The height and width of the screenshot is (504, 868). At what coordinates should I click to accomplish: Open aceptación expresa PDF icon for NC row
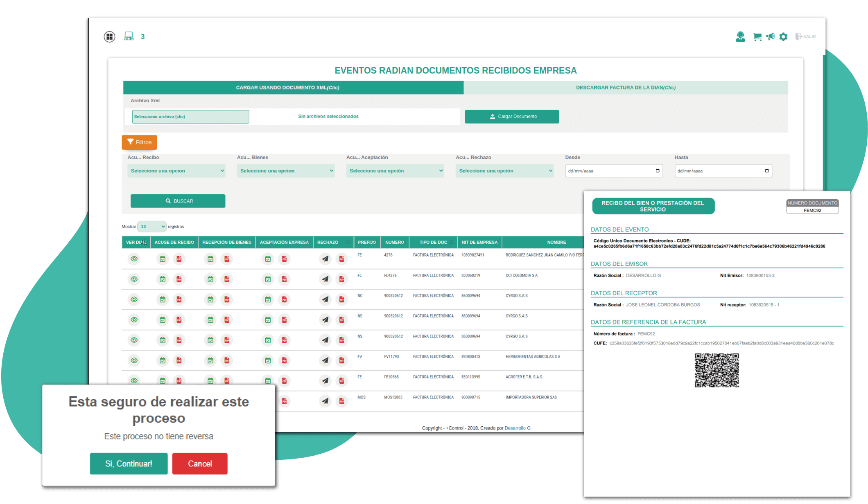(284, 299)
